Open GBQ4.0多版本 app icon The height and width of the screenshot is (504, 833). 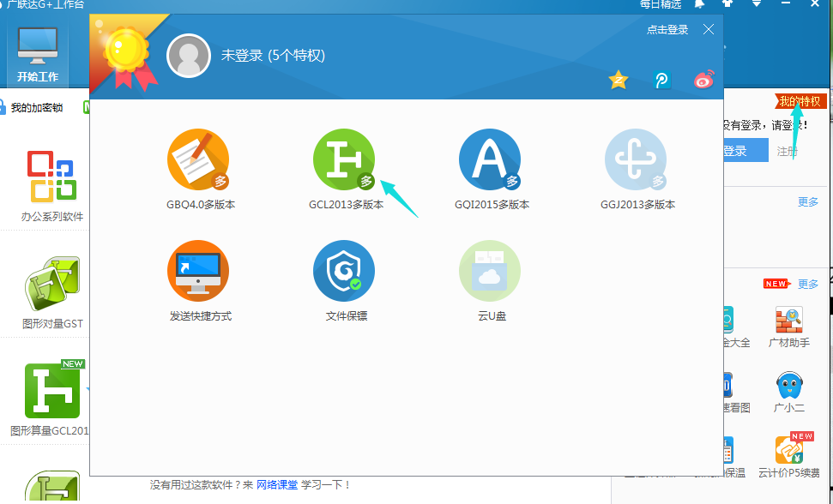198,159
